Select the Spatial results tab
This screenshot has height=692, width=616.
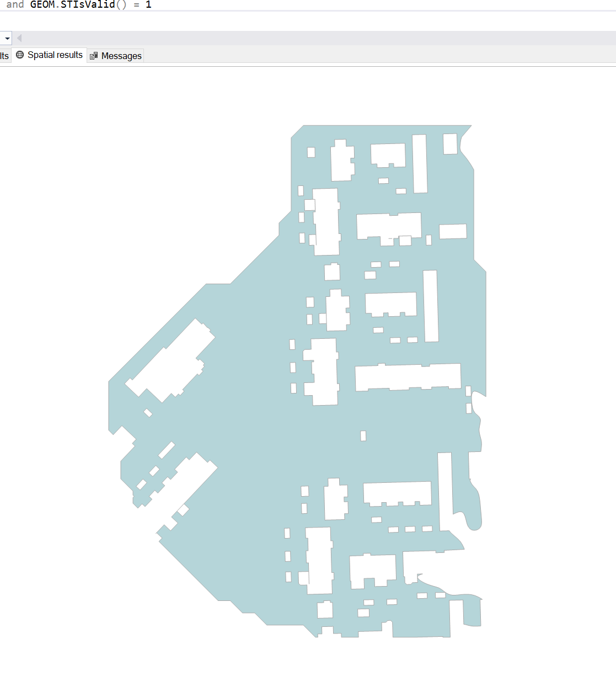coord(55,55)
